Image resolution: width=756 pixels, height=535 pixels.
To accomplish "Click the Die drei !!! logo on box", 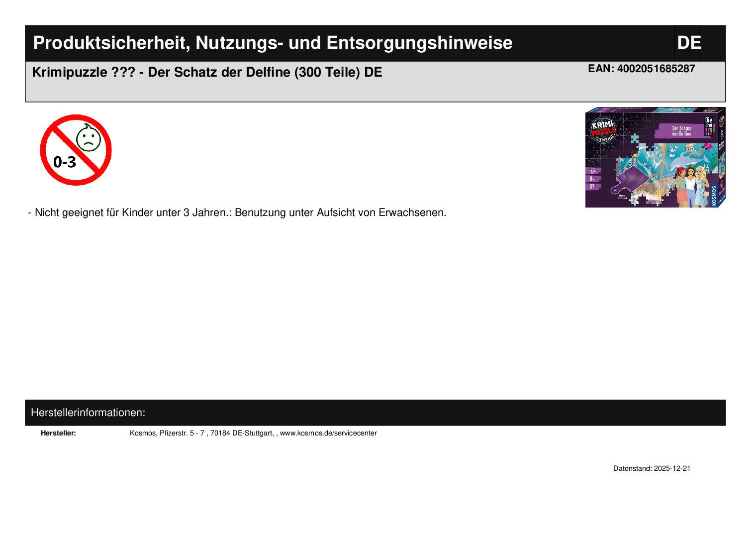I will [709, 126].
